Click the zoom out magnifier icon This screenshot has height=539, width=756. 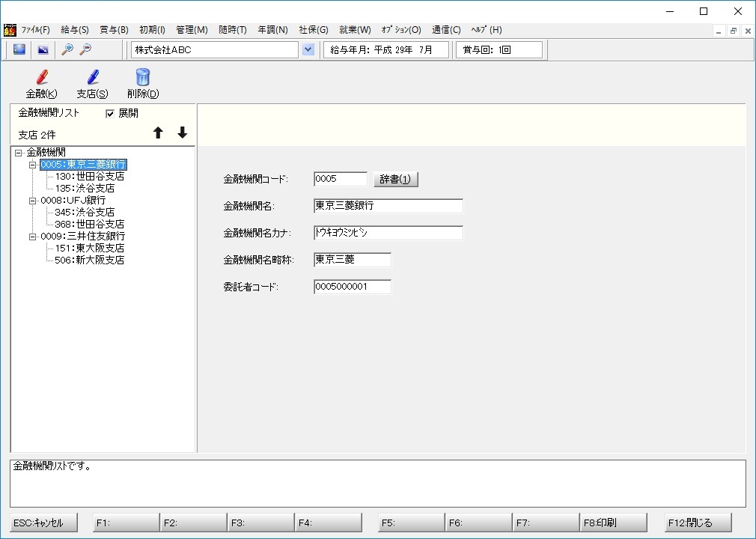[85, 49]
